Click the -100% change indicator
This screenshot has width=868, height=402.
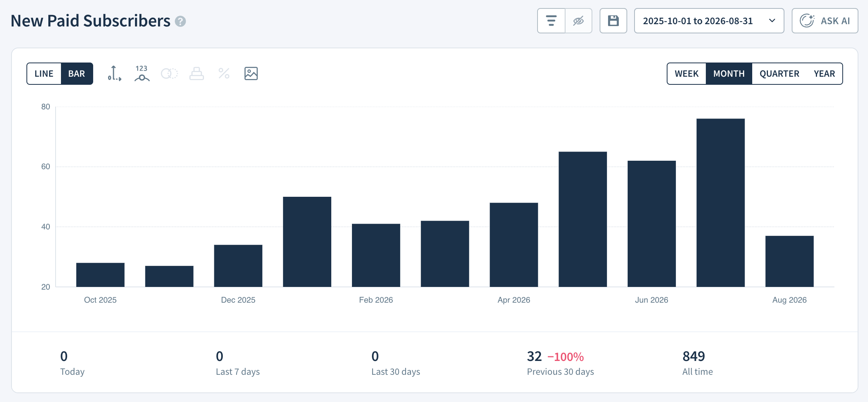(x=566, y=357)
